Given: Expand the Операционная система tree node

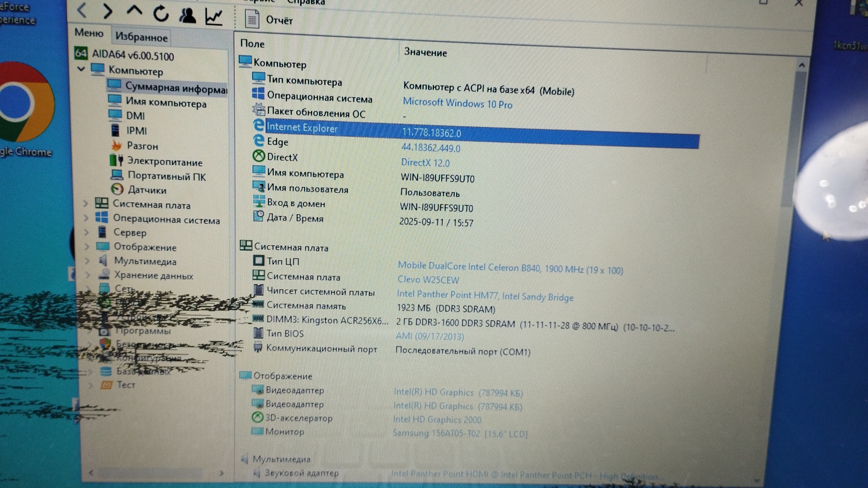Looking at the screenshot, I should pyautogui.click(x=86, y=218).
